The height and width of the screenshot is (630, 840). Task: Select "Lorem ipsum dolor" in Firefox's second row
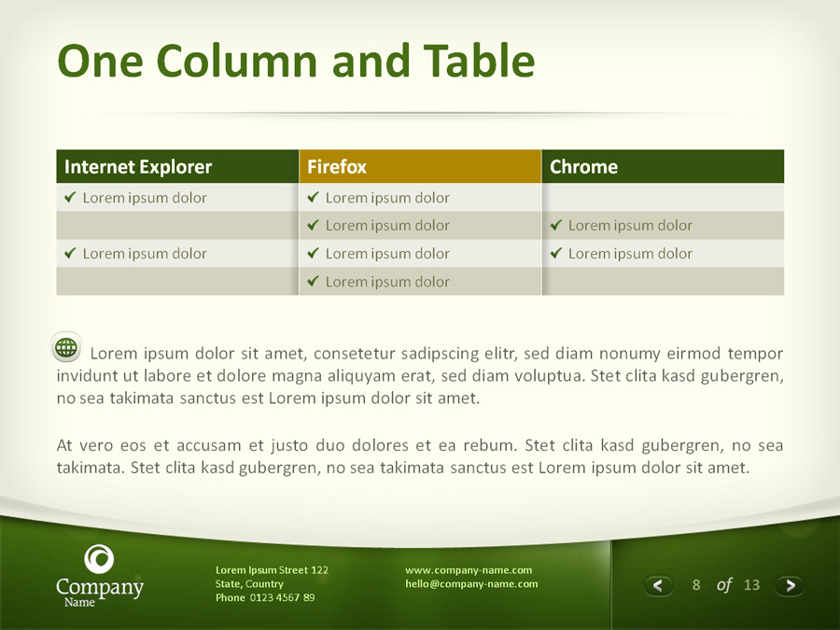point(387,226)
